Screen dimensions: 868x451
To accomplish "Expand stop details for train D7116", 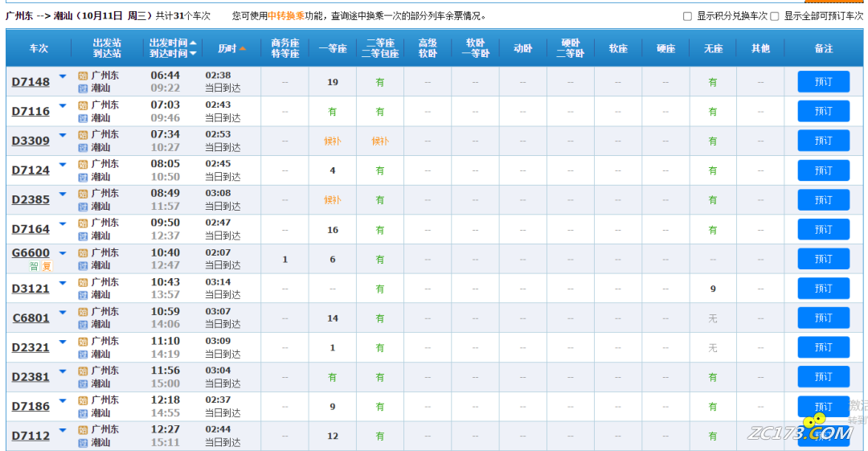I will click(63, 106).
